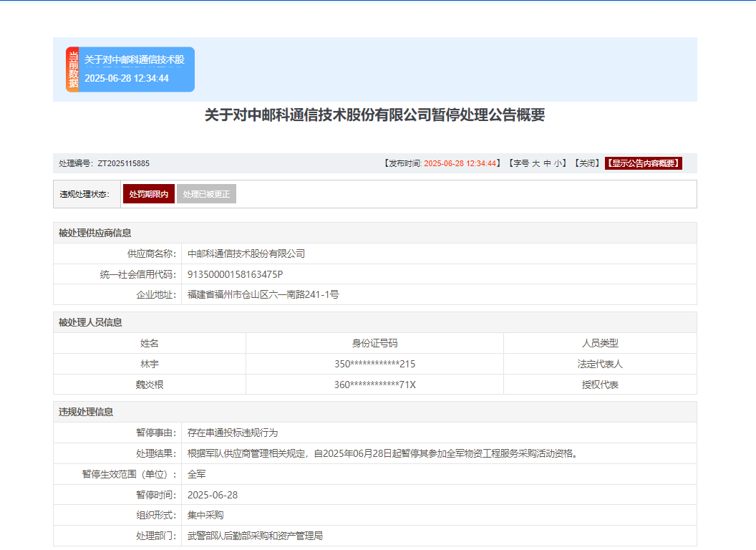The height and width of the screenshot is (550, 756).
Task: Click the 违规处理状态 label
Action: click(x=85, y=194)
